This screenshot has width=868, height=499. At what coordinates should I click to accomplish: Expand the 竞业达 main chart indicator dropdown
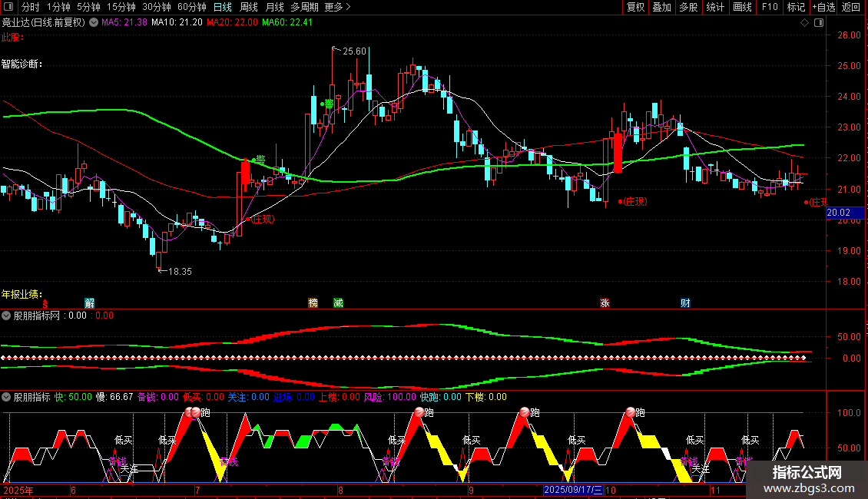click(x=94, y=22)
